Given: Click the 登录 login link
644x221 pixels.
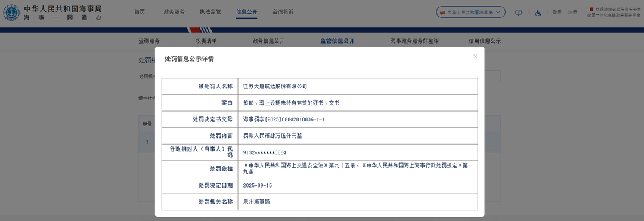Looking at the screenshot, I should (x=557, y=13).
